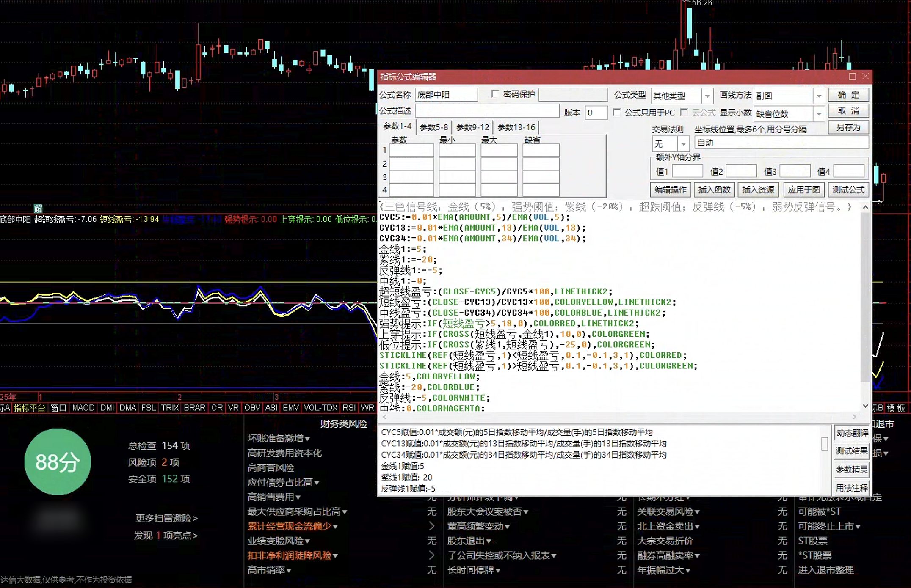Switch to 参数13-16 tab
This screenshot has height=588, width=911.
(516, 127)
